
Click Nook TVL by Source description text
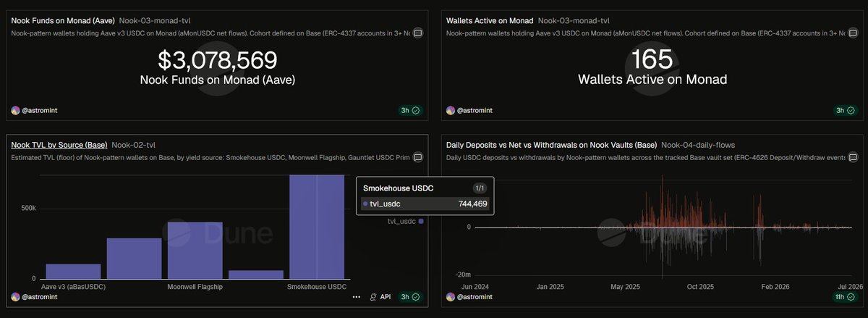click(210, 156)
